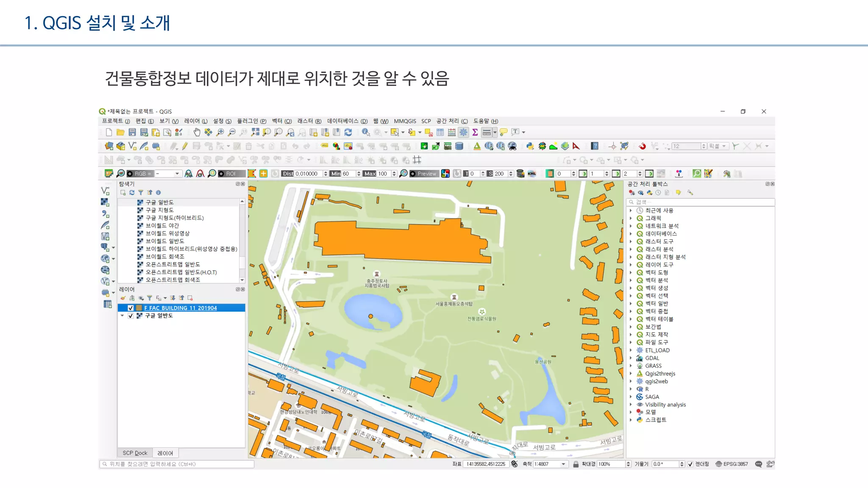The image size is (868, 488).
Task: Open the processing toolbox gear icon
Action: [463, 133]
